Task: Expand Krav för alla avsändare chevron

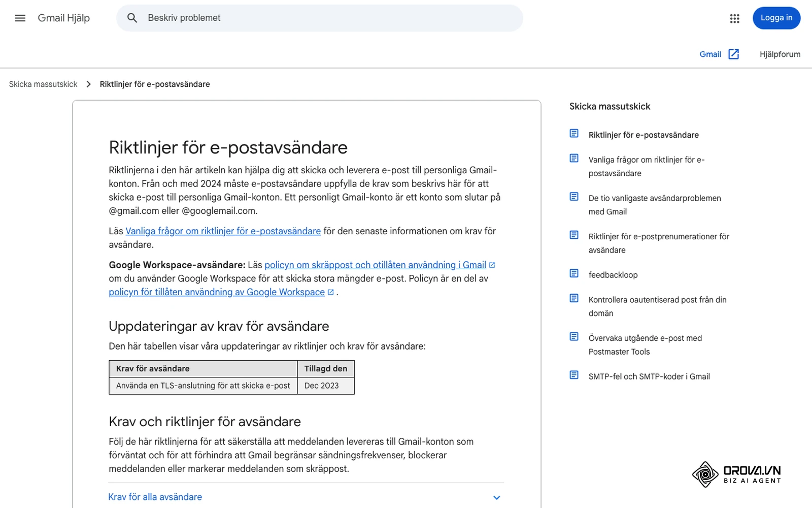Action: click(497, 497)
